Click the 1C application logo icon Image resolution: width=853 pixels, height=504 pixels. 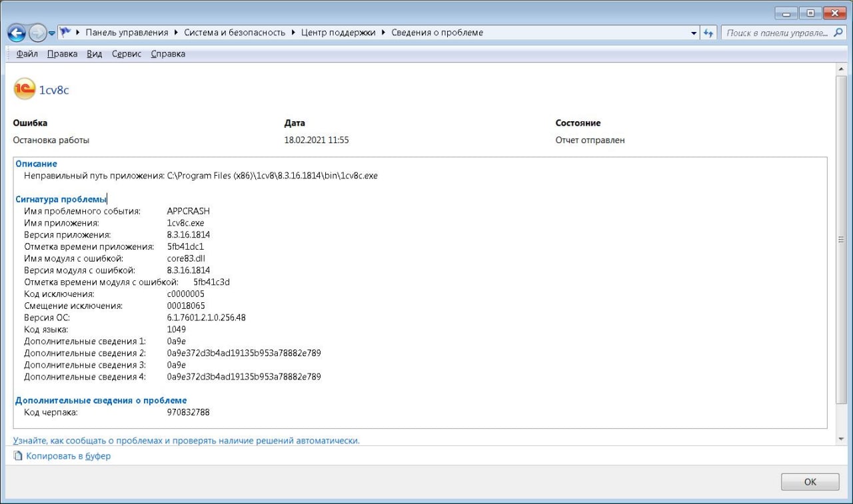tap(25, 89)
